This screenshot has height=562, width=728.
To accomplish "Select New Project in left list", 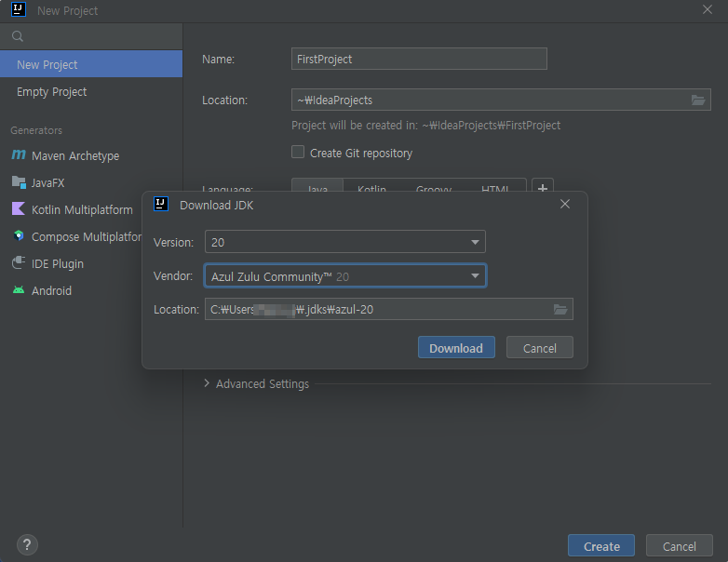I will 91,64.
